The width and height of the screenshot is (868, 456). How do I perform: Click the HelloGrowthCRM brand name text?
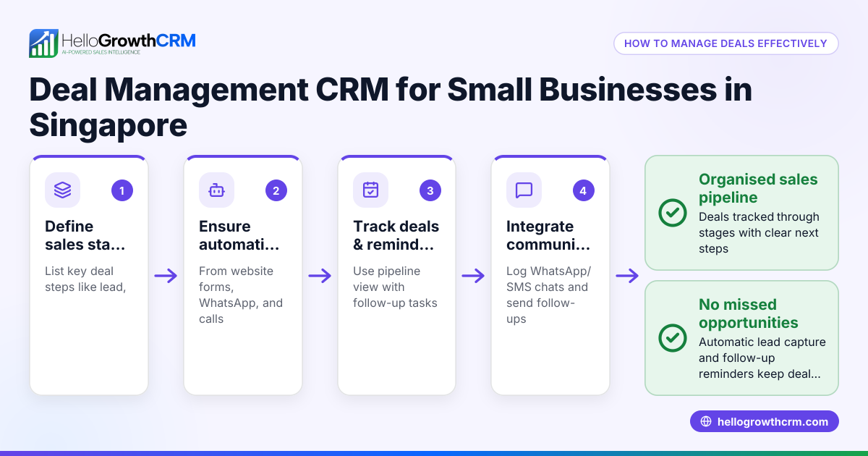pyautogui.click(x=128, y=40)
